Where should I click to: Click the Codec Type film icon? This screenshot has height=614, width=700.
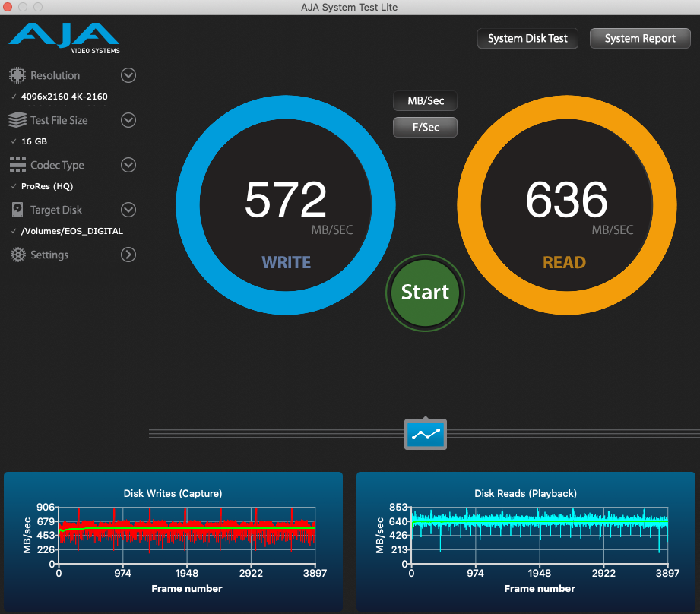17,165
